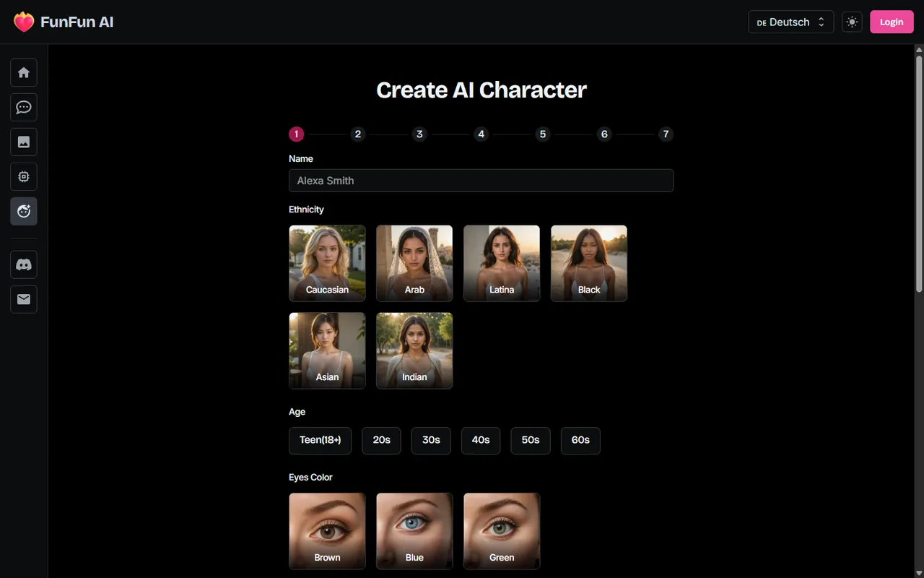Open the chip-shaped sidebar icon
Image resolution: width=924 pixels, height=578 pixels.
(x=24, y=176)
